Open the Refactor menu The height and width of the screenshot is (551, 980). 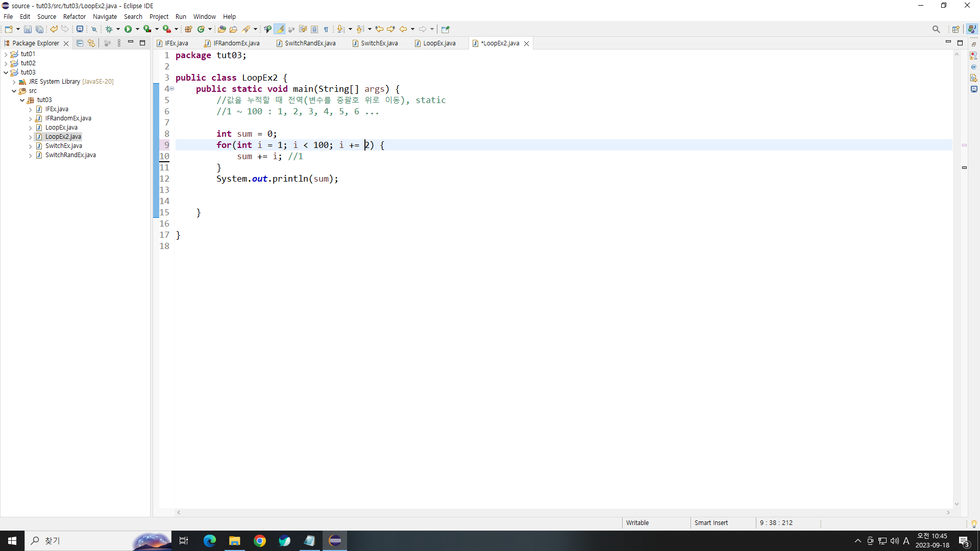tap(74, 16)
